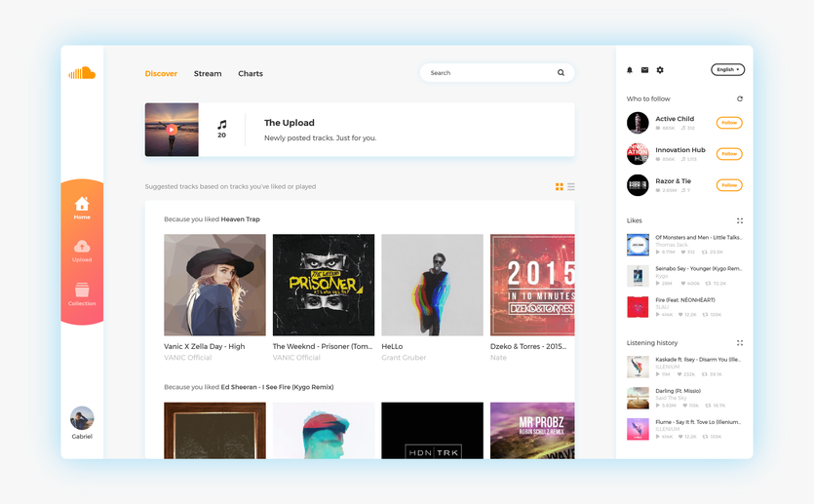The height and width of the screenshot is (504, 814).
Task: Follow Active Child
Action: click(729, 123)
